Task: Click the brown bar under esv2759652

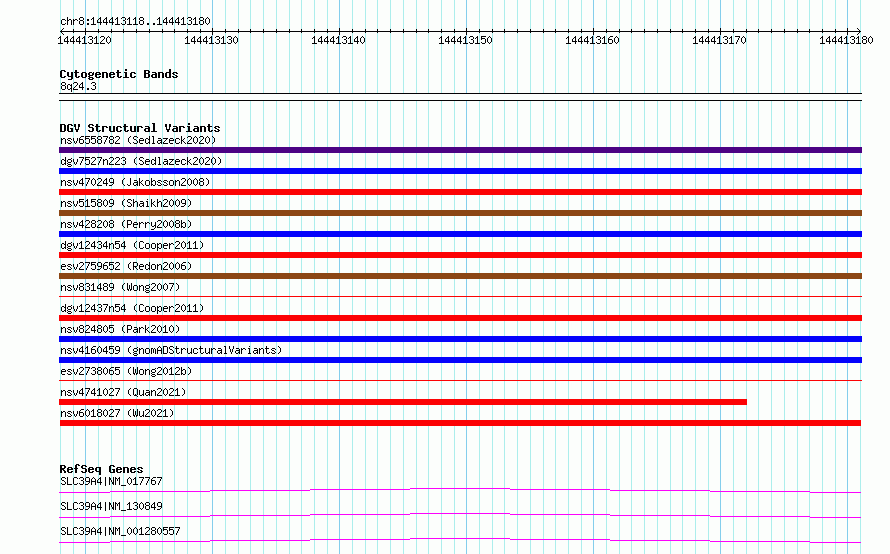Action: click(x=460, y=276)
